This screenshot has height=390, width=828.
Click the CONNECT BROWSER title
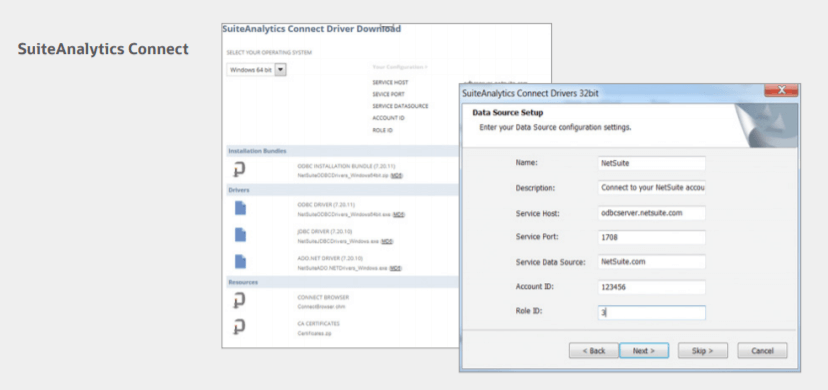[x=323, y=297]
